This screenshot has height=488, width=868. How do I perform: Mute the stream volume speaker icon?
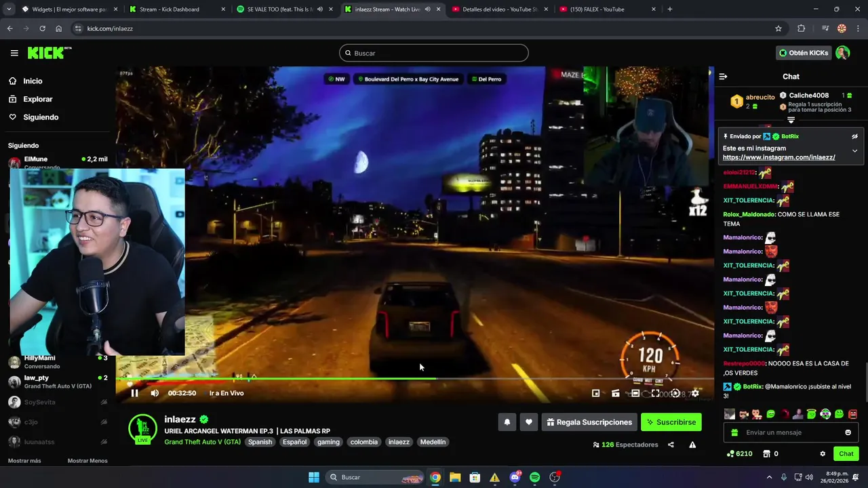(155, 393)
